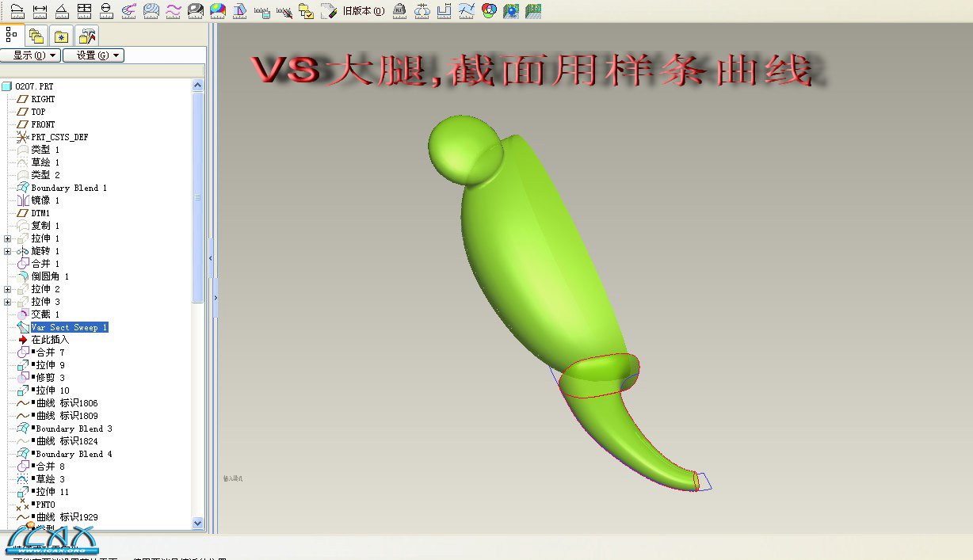Click the highlighter marker icon in toolbar
The width and height of the screenshot is (973, 560).
[329, 11]
